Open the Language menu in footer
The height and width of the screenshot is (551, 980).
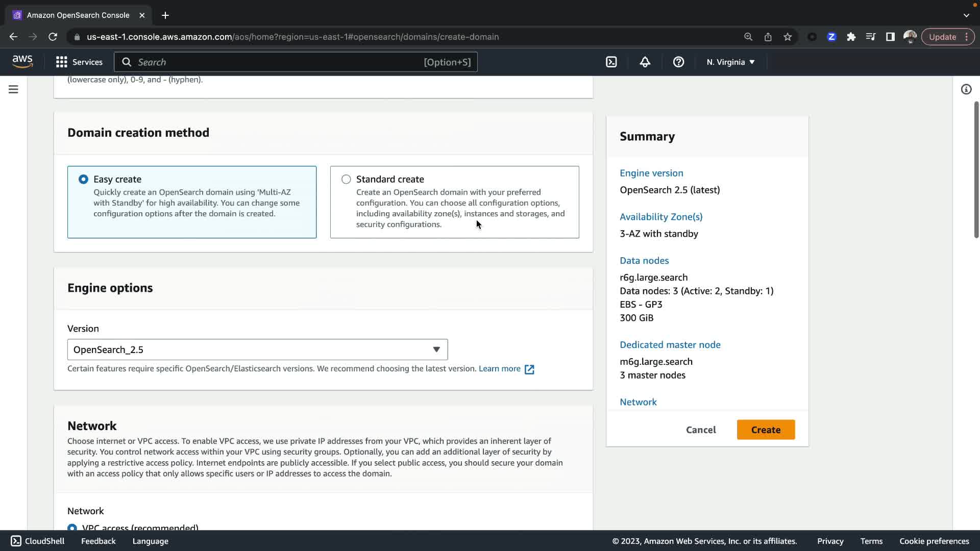150,541
